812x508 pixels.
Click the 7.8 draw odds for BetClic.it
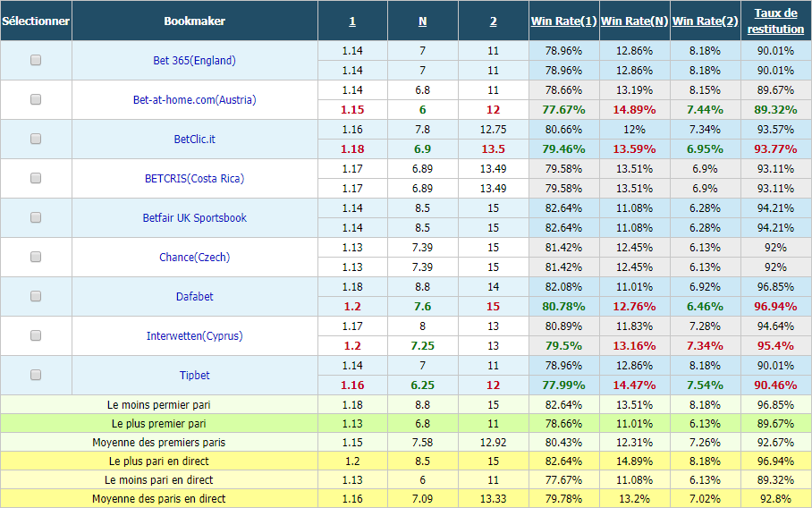pyautogui.click(x=423, y=130)
